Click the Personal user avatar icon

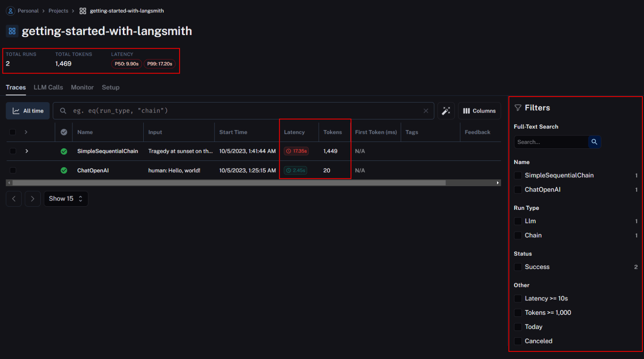coord(10,11)
